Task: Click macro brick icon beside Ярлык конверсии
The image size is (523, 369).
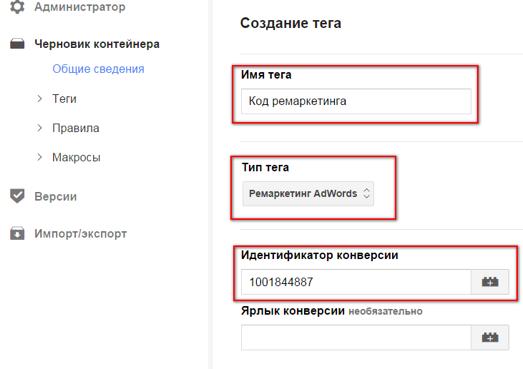Action: click(x=490, y=337)
